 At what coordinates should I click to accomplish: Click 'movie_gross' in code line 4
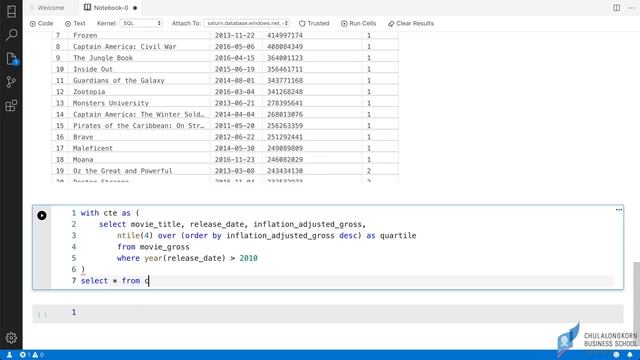point(164,247)
